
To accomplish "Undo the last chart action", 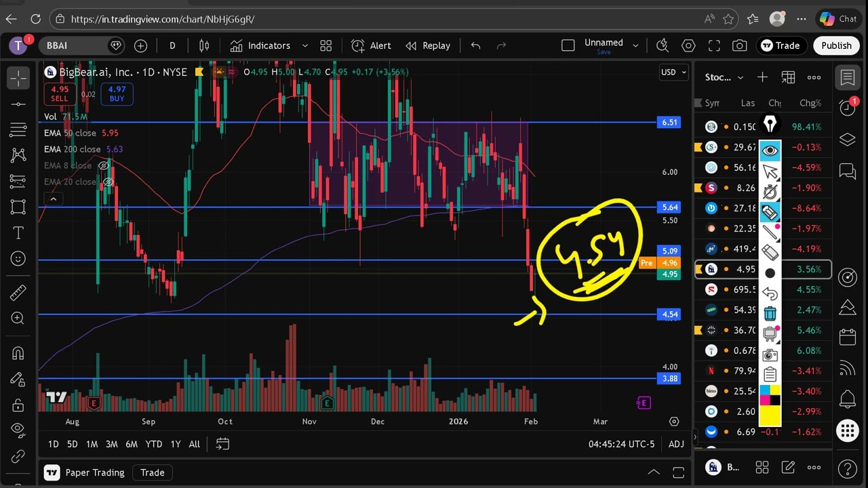I will [475, 45].
